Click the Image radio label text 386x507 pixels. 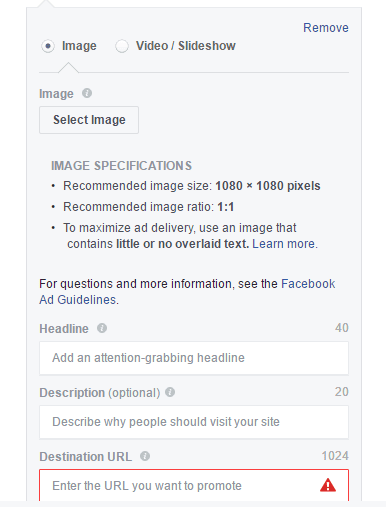coord(79,46)
